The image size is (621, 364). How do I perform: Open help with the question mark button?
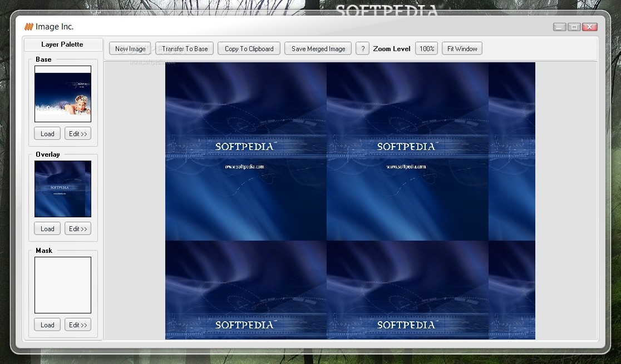pos(362,49)
